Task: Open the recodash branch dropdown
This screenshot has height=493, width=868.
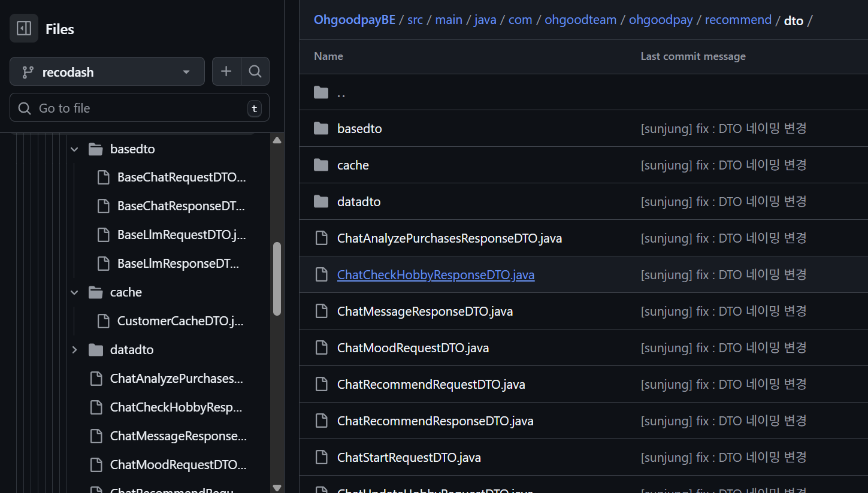Action: [107, 72]
